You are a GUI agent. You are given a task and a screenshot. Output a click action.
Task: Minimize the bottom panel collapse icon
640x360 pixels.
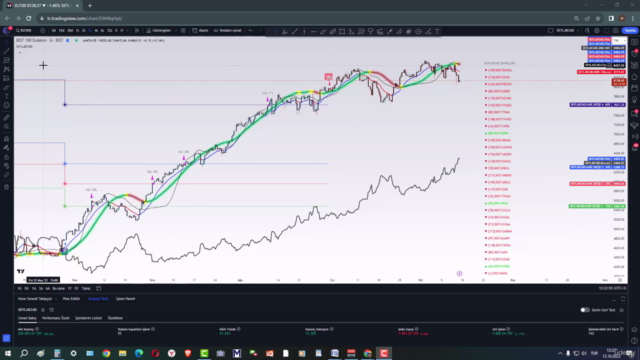(x=614, y=299)
